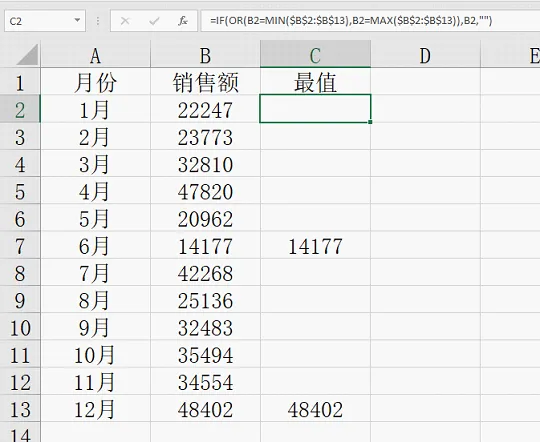Click the Select All corner triangle
The width and height of the screenshot is (540, 442).
[27, 54]
